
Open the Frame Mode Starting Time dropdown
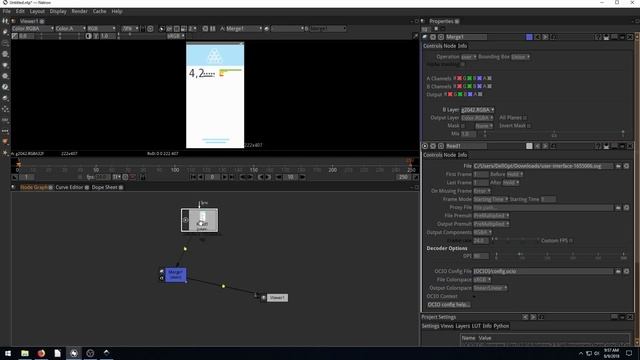tap(491, 199)
